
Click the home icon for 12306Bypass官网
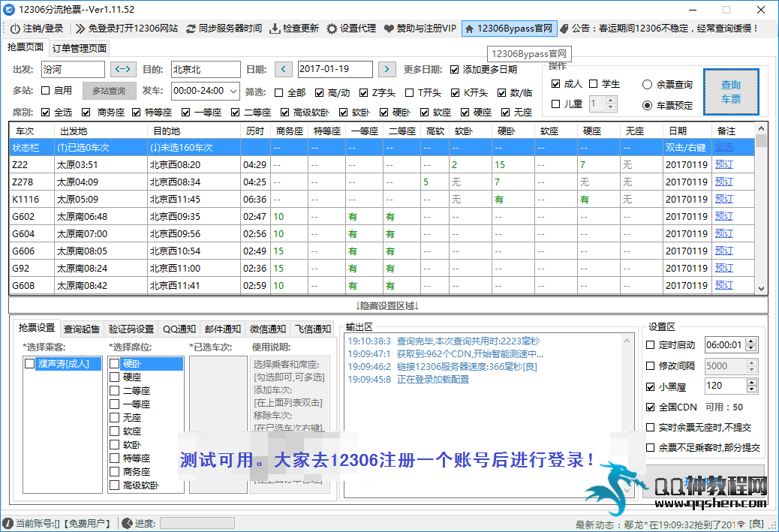tap(469, 29)
